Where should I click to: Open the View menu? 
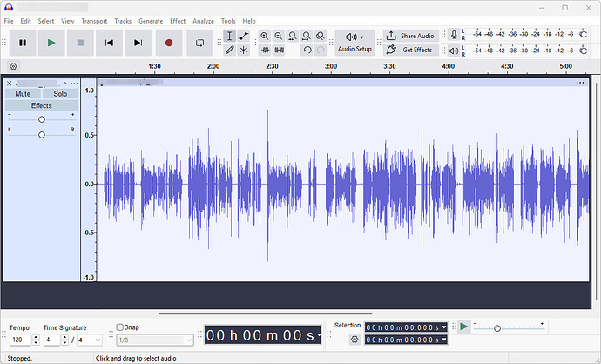[x=67, y=21]
